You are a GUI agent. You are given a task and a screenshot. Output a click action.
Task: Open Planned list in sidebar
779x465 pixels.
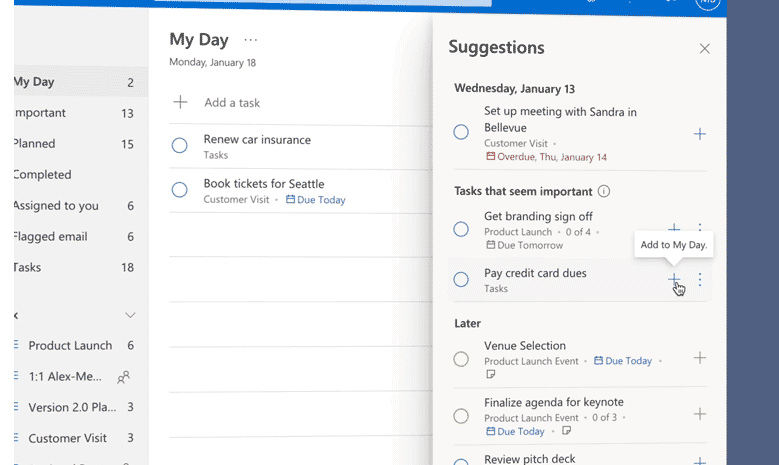[x=81, y=144]
